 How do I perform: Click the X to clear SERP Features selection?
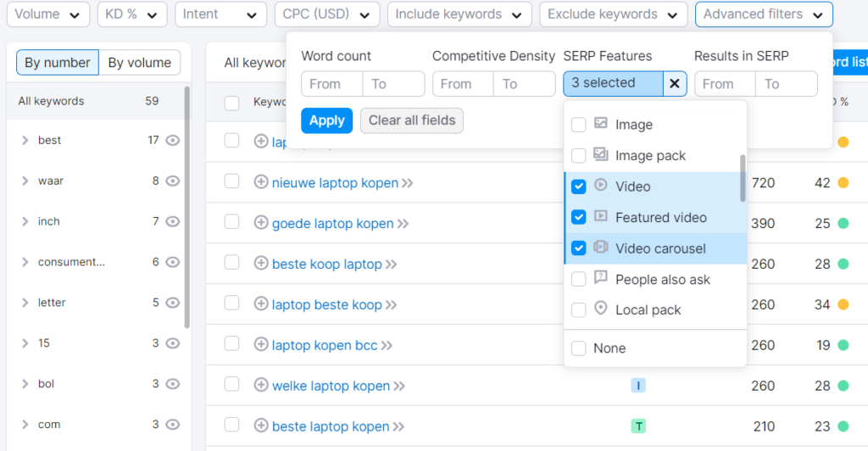[674, 83]
